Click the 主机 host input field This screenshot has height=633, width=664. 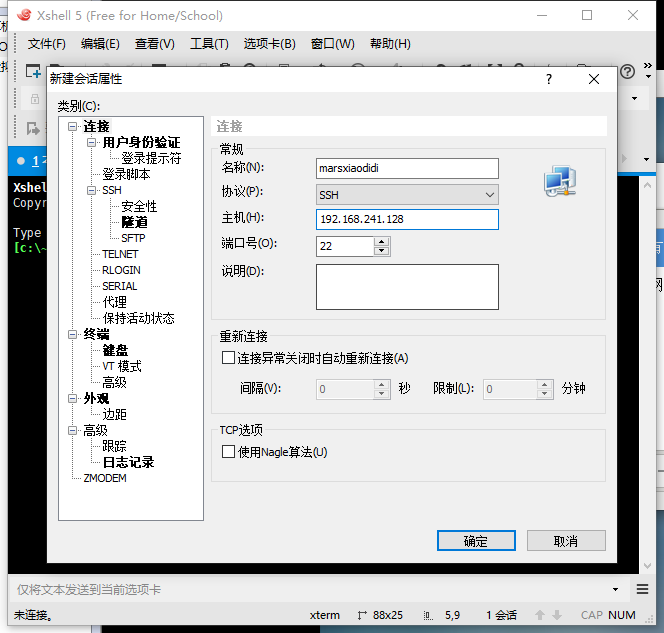point(407,220)
